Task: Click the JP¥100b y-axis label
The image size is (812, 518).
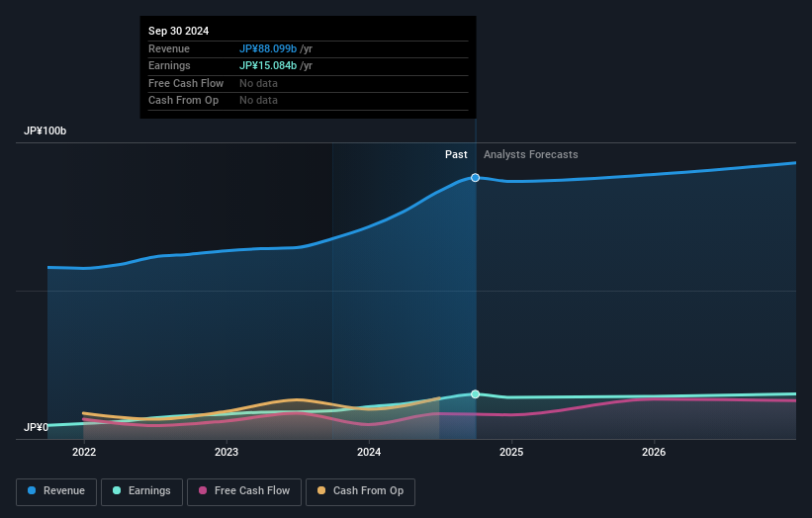Action: [x=45, y=130]
